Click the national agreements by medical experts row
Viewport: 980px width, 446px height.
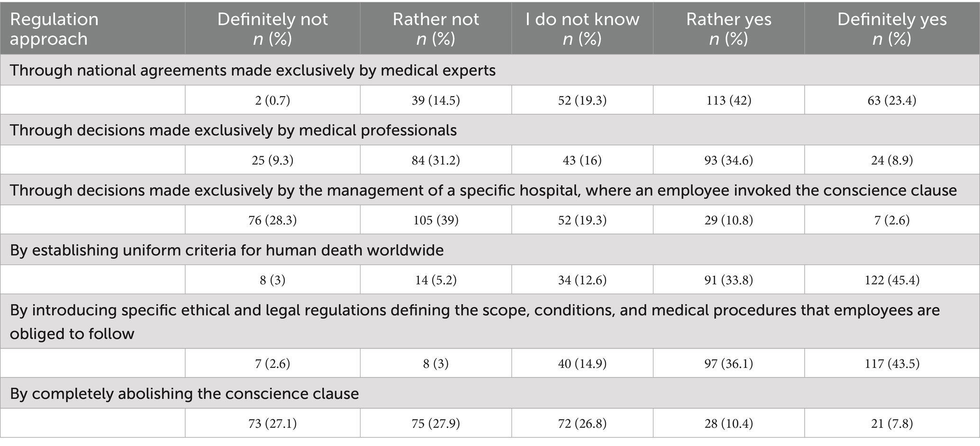point(253,71)
